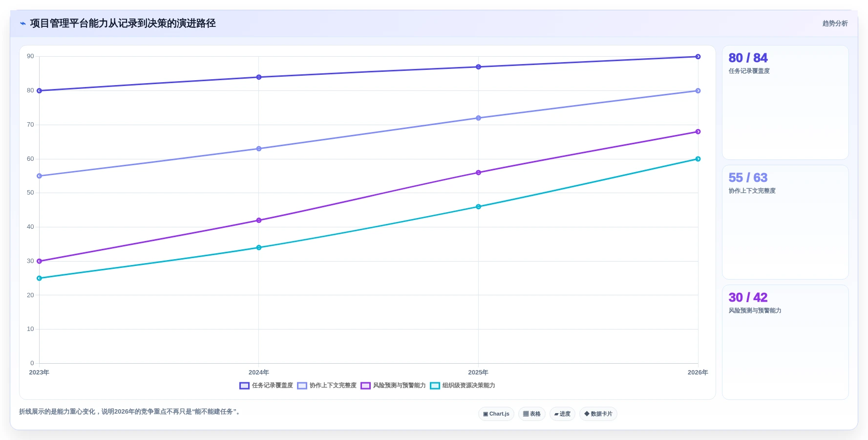The image size is (868, 440).
Task: Click the 2025年 x-axis label
Action: (x=478, y=373)
